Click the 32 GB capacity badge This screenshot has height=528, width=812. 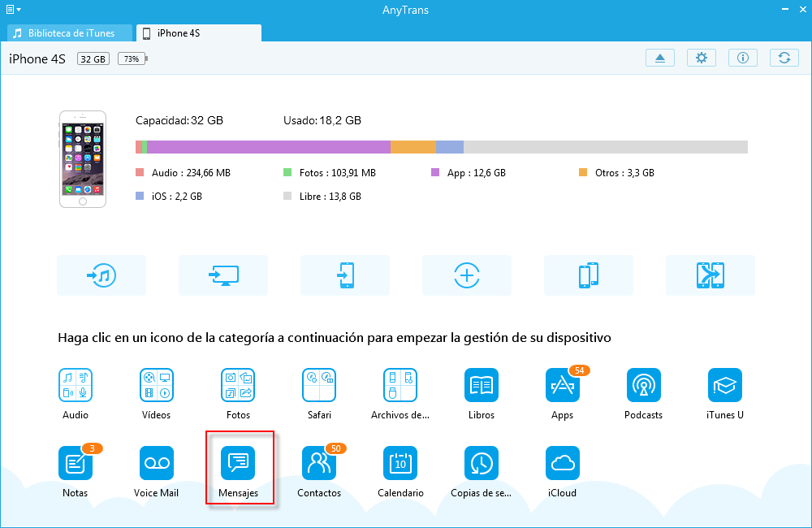pos(93,58)
